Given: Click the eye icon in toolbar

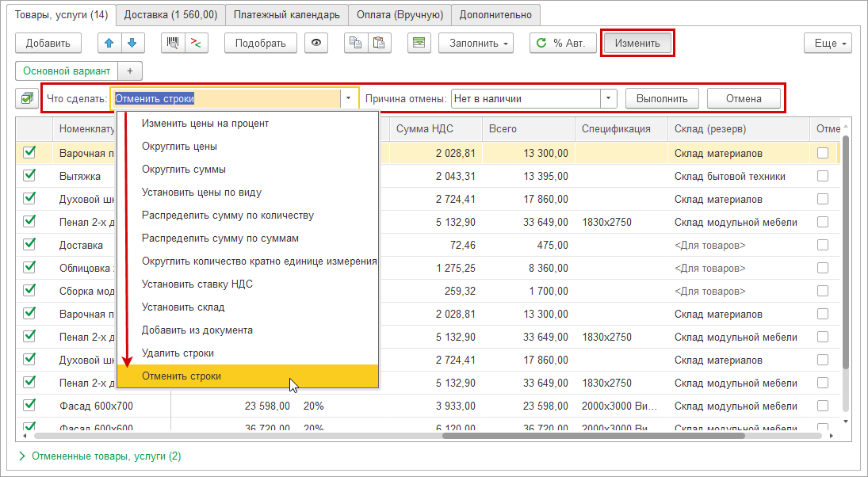Looking at the screenshot, I should (x=317, y=44).
